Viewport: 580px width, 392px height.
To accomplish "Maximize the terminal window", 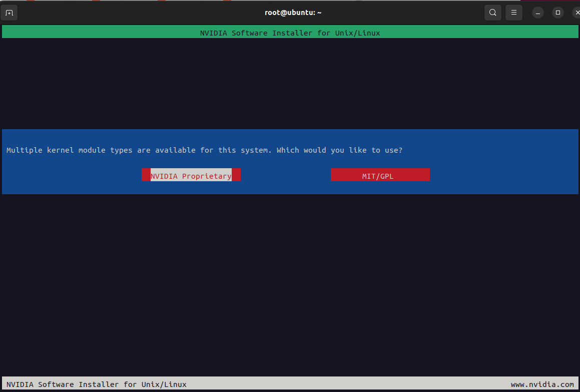I will click(x=558, y=13).
